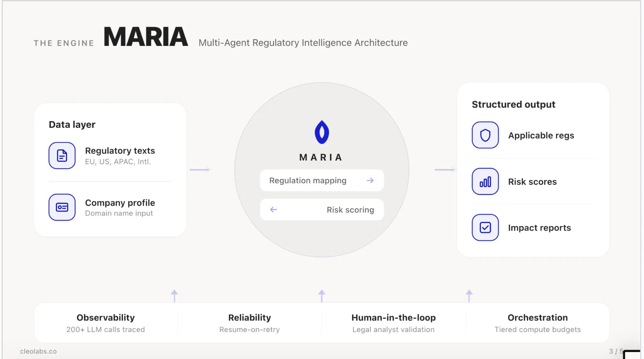This screenshot has height=359, width=644.
Task: Select the Human-in-the-loop section label
Action: tap(393, 317)
